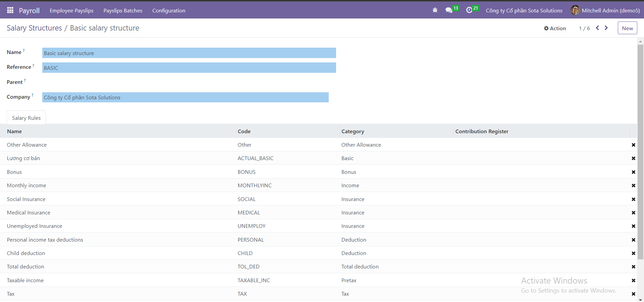644x302 pixels.
Task: Open the Employee Payslips menu
Action: pos(71,10)
